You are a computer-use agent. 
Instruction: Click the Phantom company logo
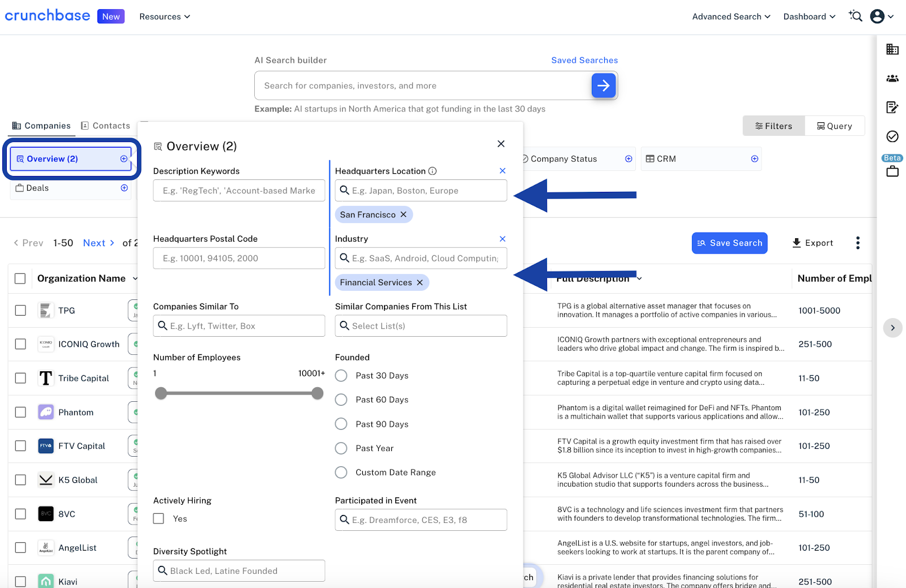[46, 412]
